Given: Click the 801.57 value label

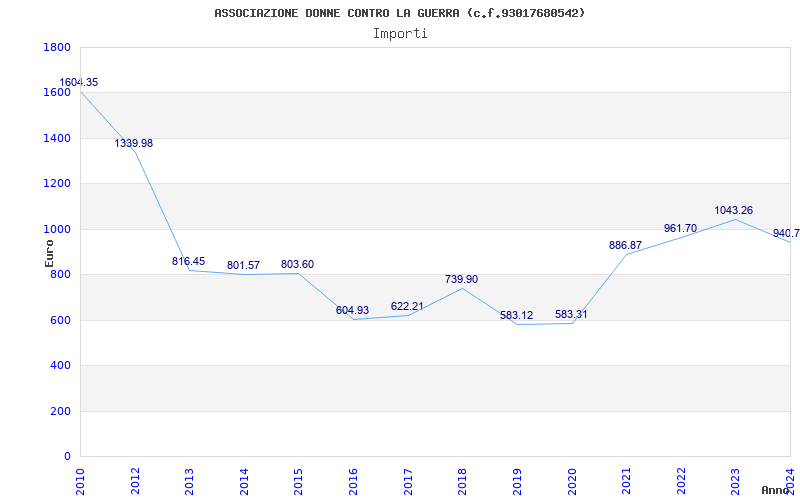Looking at the screenshot, I should [243, 265].
